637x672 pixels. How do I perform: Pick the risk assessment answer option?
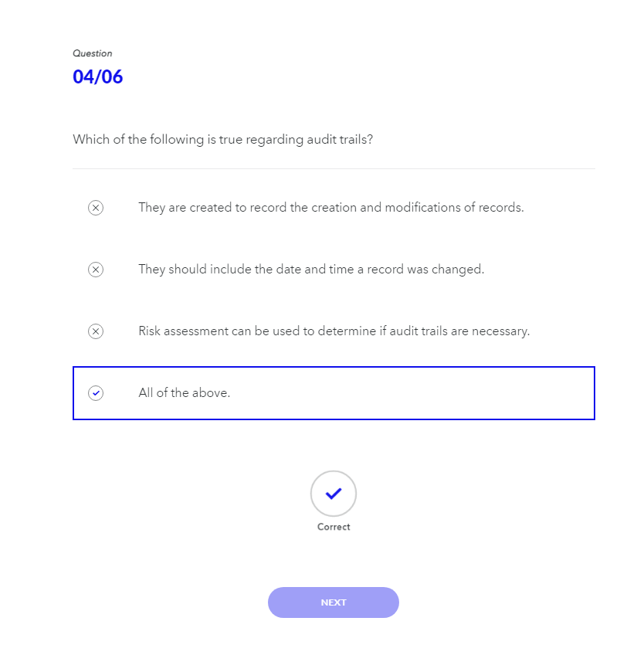point(334,331)
